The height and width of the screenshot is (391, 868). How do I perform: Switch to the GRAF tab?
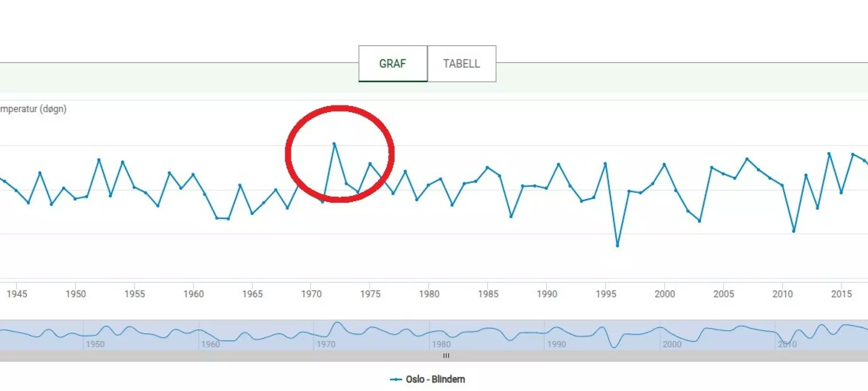392,63
